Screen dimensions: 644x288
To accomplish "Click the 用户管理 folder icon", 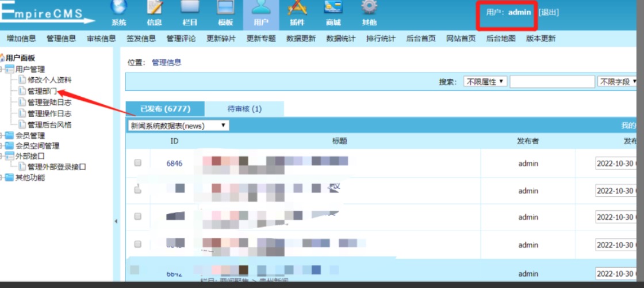I will (9, 69).
